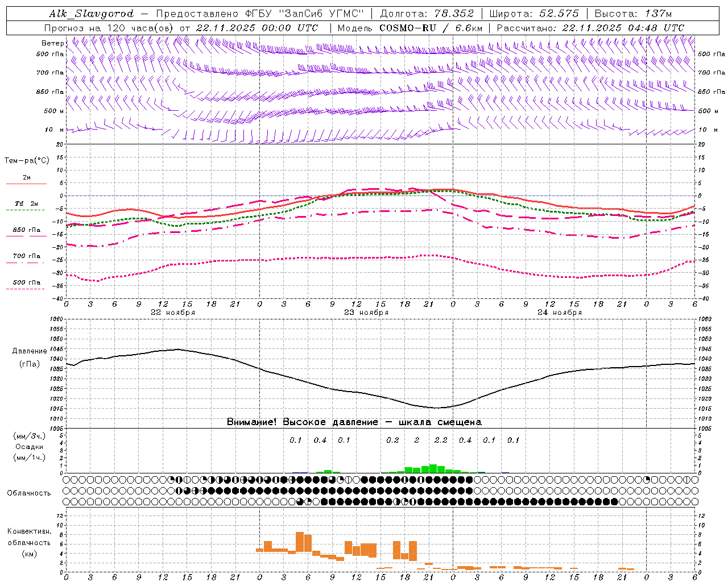Select the Облачность cloudiness label
Screen dimensions: 728x582
[x=29, y=493]
